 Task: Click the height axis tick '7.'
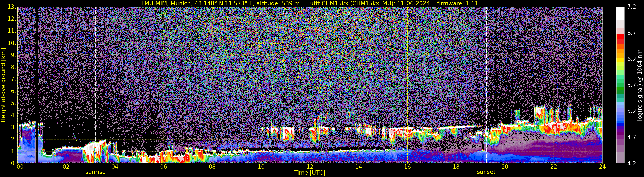pos(13,79)
